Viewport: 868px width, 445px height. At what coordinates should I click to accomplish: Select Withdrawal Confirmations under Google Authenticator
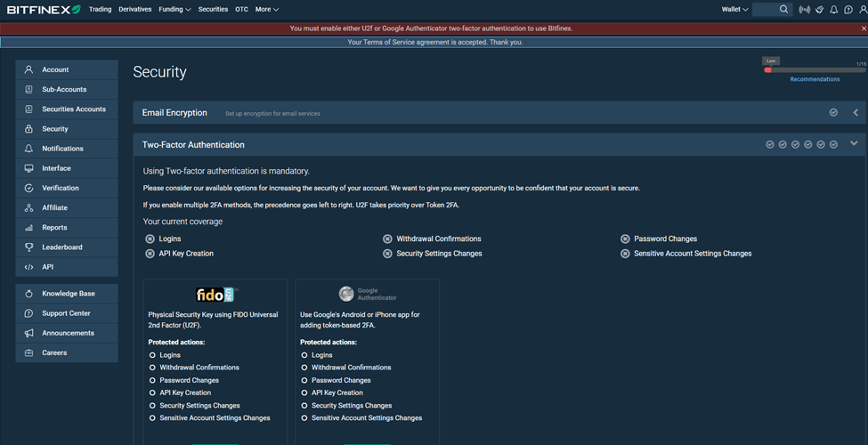[x=305, y=368]
